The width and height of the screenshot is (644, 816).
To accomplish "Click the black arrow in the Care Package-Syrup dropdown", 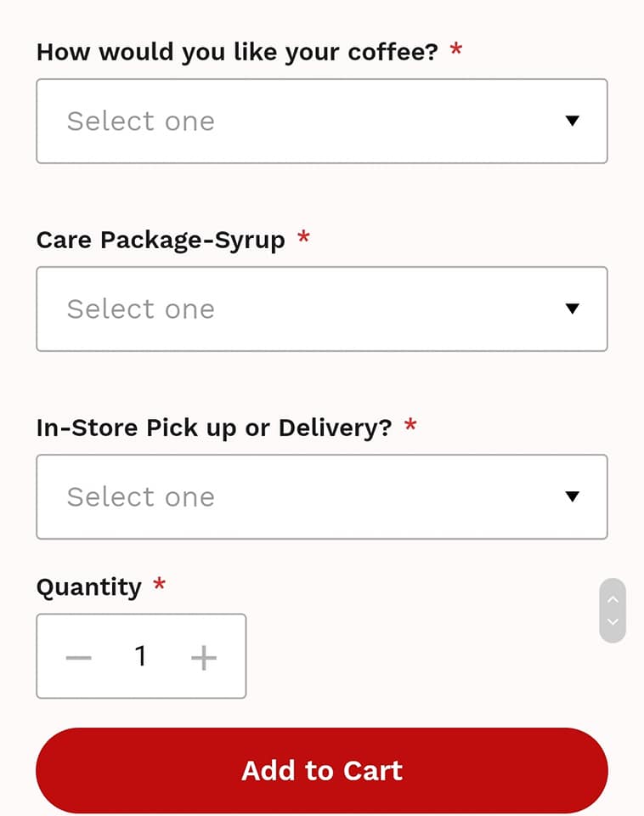I will pos(573,309).
